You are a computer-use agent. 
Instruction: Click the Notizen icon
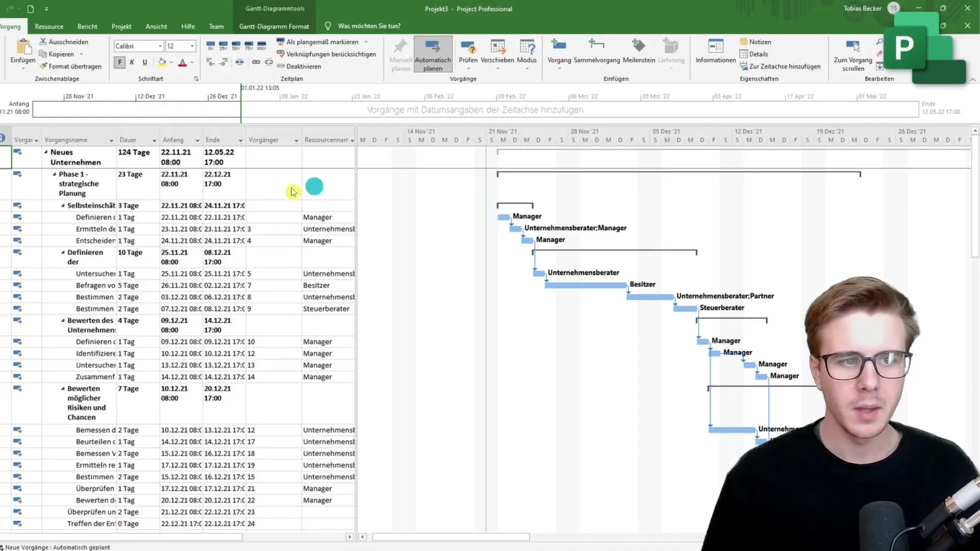click(x=744, y=42)
